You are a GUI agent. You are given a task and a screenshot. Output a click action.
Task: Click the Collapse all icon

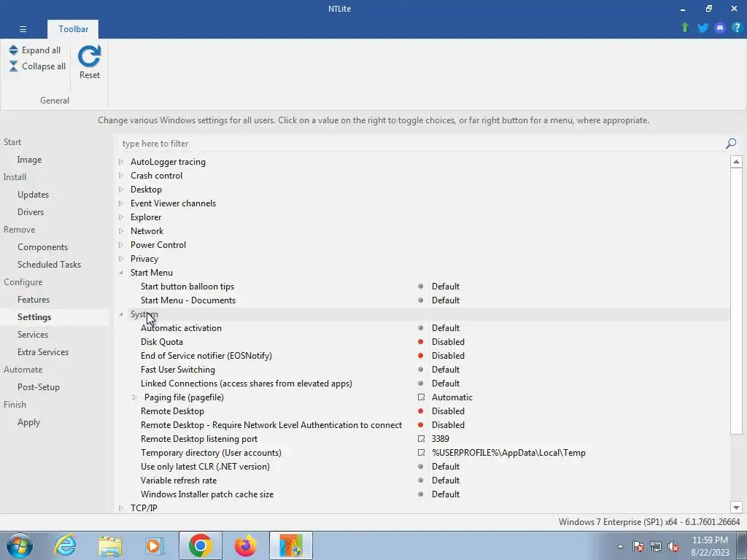pos(13,66)
